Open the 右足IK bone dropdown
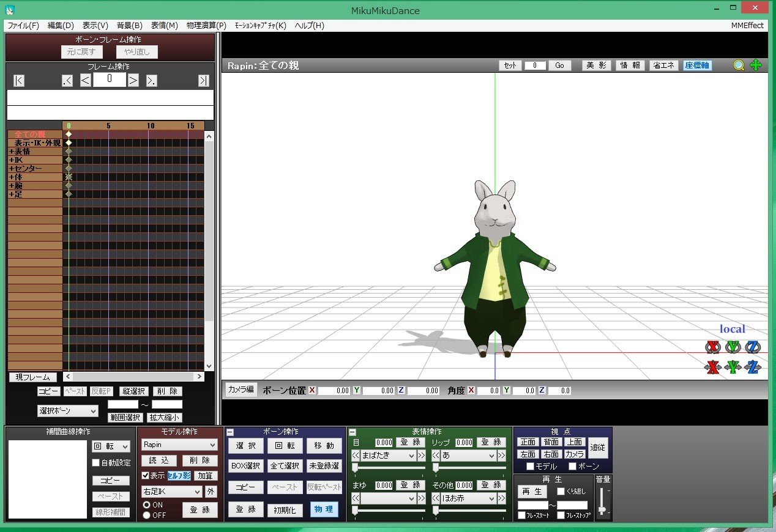The width and height of the screenshot is (776, 532). (x=171, y=492)
